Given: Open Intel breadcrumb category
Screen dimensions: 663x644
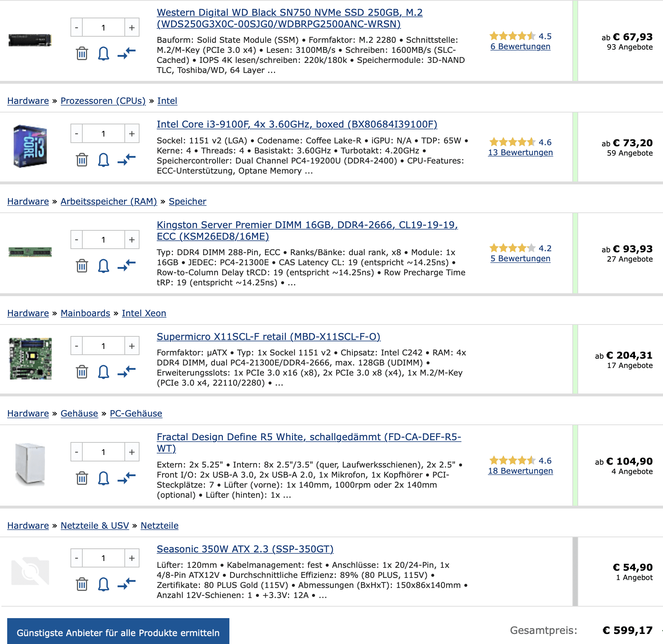Looking at the screenshot, I should [x=167, y=101].
